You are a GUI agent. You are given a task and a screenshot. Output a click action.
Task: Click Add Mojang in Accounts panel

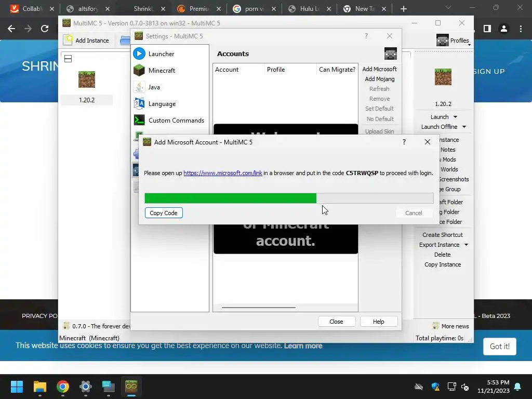coord(379,79)
